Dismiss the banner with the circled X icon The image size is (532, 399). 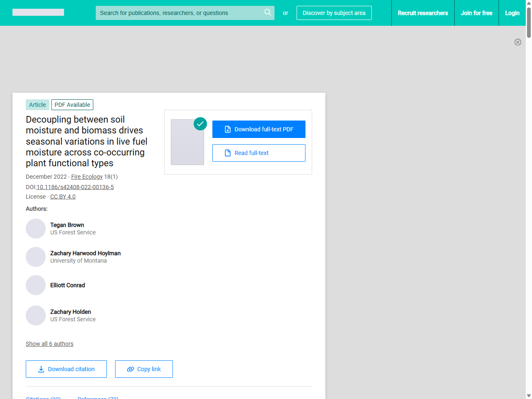pos(518,42)
